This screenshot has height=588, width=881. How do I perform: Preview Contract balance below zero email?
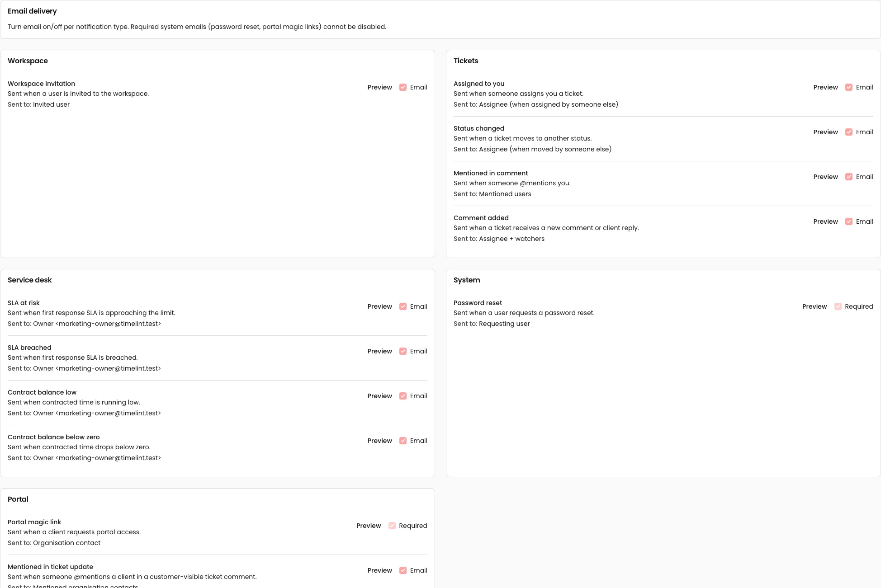click(379, 441)
